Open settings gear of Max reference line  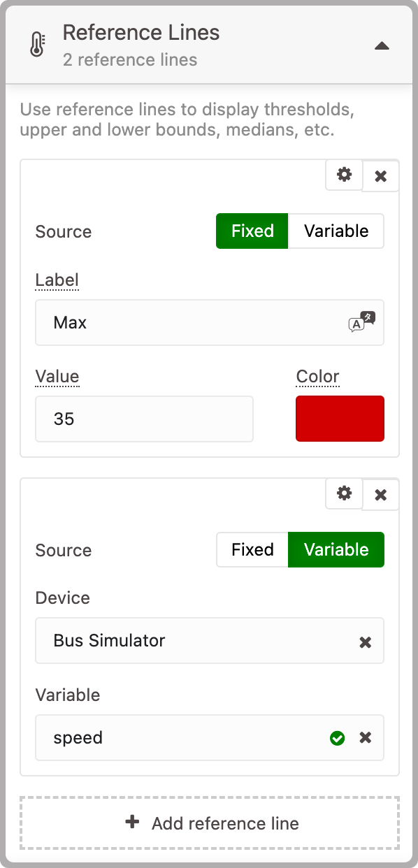pyautogui.click(x=345, y=175)
